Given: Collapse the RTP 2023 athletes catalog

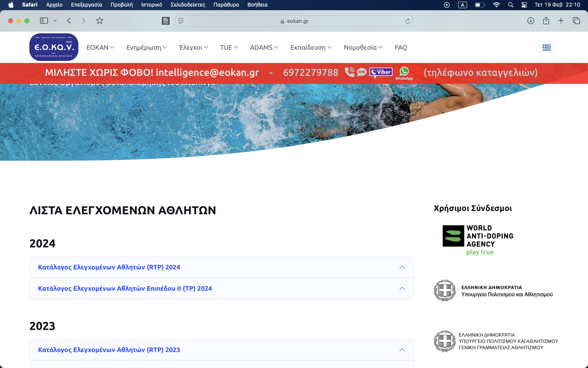Looking at the screenshot, I should [x=402, y=350].
